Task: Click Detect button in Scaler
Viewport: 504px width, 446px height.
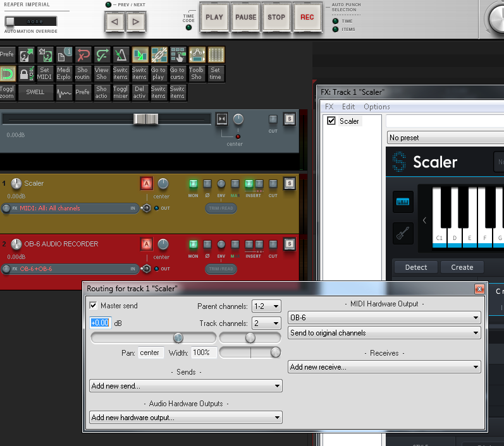Action: coord(416,267)
